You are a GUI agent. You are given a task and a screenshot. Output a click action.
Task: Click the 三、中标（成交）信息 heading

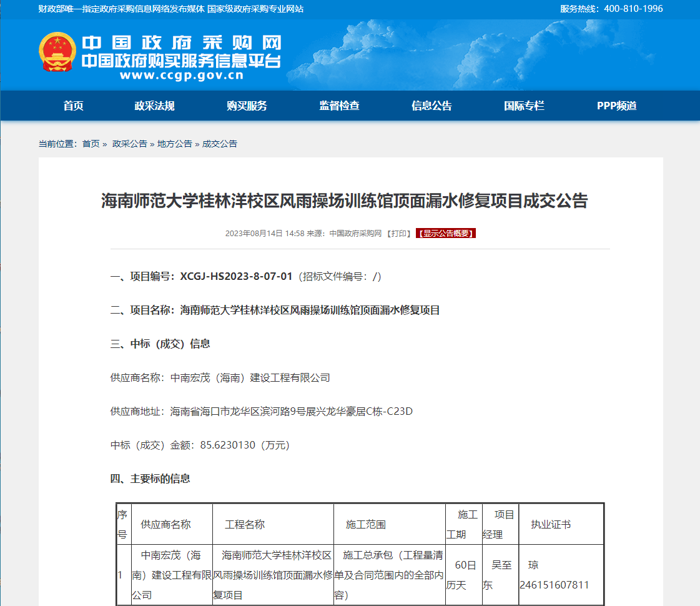click(x=160, y=344)
